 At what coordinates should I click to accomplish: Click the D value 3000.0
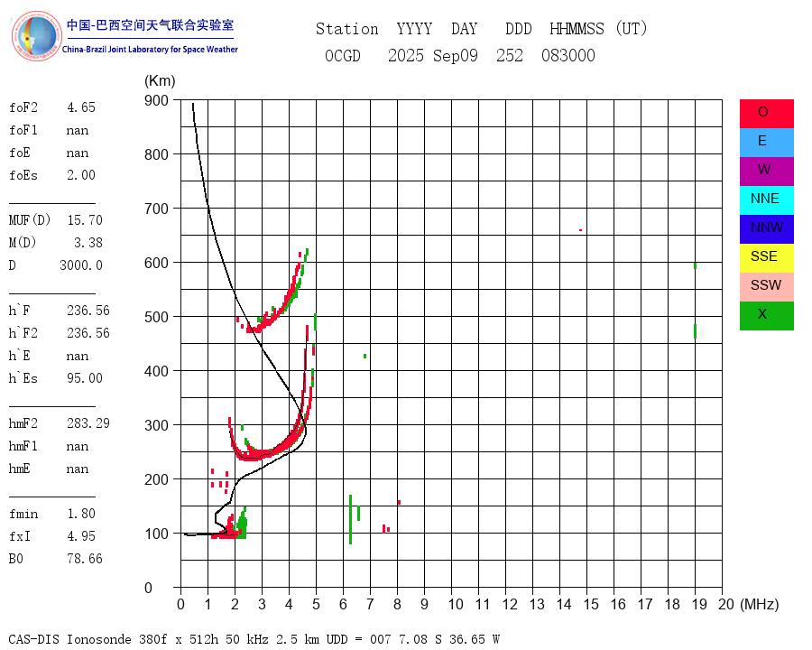coord(81,265)
